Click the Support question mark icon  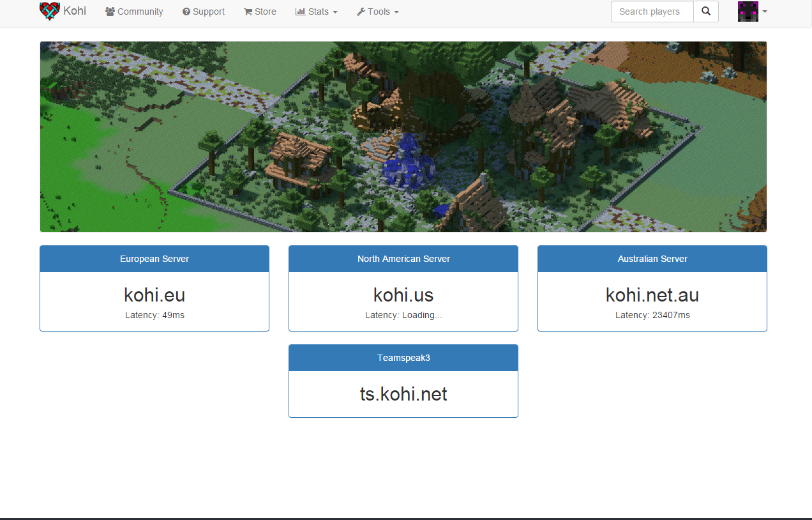click(x=186, y=11)
